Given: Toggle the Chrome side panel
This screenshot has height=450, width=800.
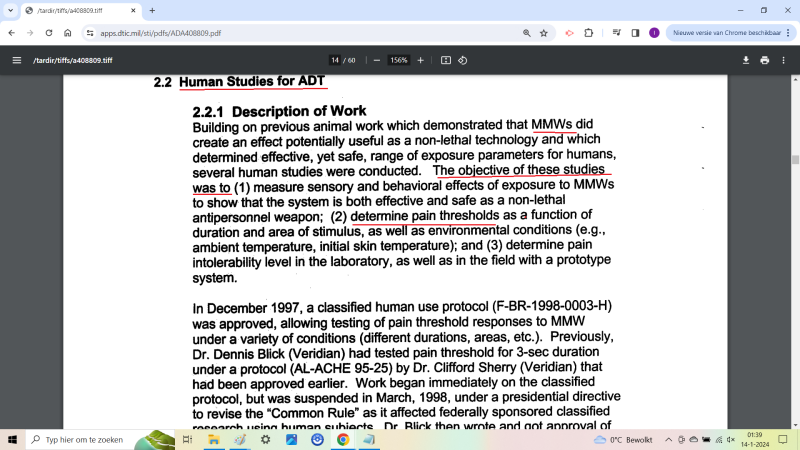Looking at the screenshot, I should coord(635,33).
